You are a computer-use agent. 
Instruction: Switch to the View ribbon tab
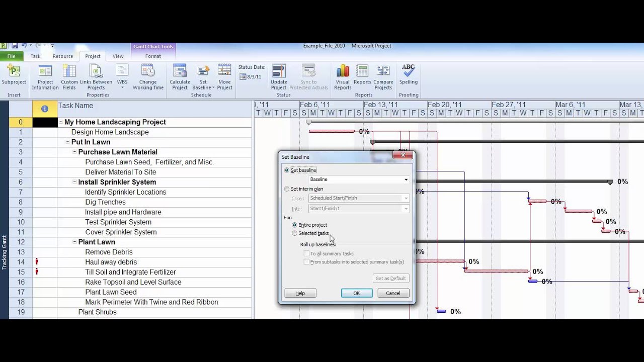(118, 56)
